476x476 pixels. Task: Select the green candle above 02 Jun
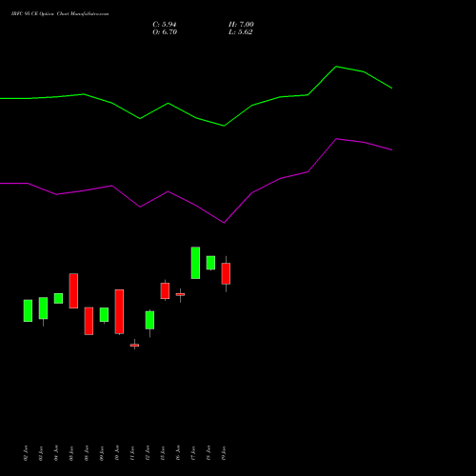28,310
